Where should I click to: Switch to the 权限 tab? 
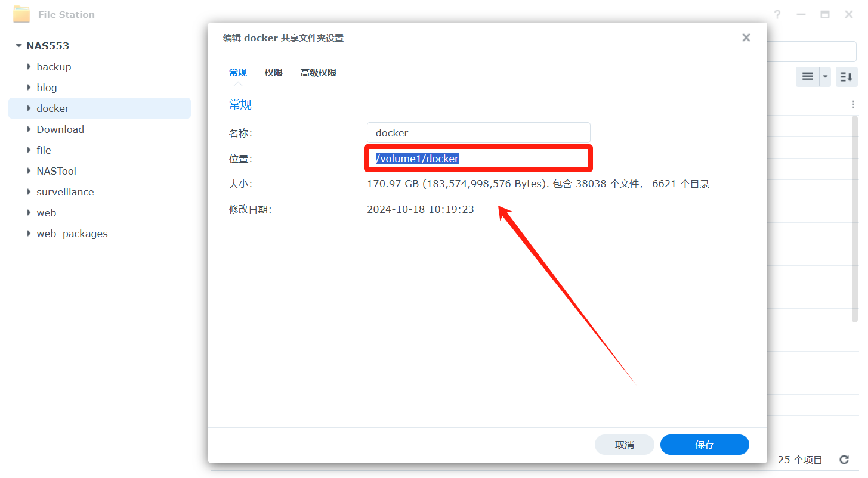click(274, 73)
